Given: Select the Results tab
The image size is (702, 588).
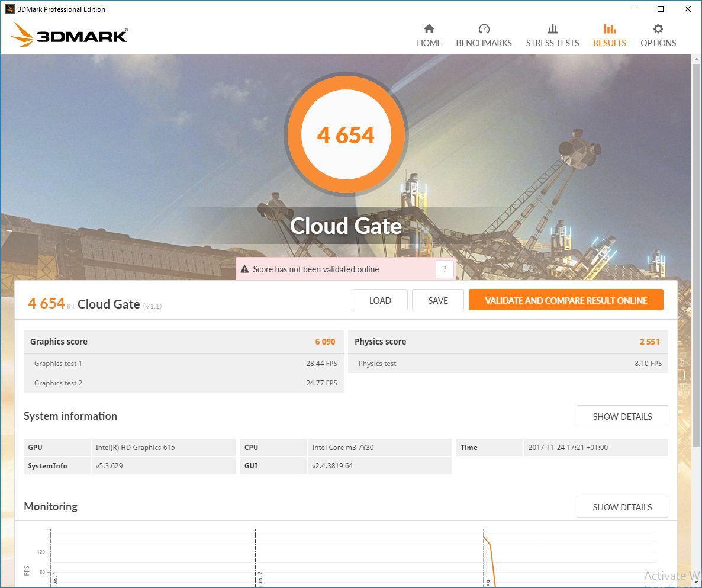Looking at the screenshot, I should 609,36.
